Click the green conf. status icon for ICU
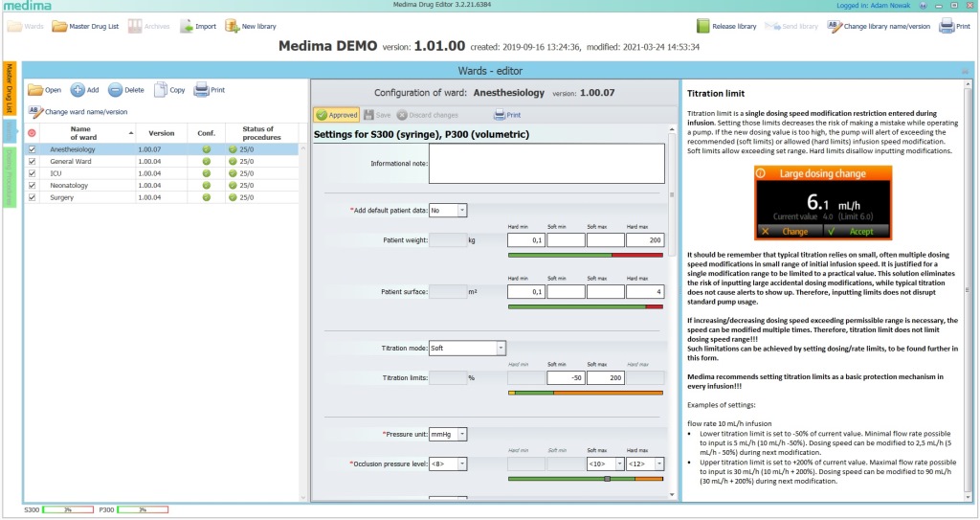Screen dimensions: 980x520 pos(207,173)
